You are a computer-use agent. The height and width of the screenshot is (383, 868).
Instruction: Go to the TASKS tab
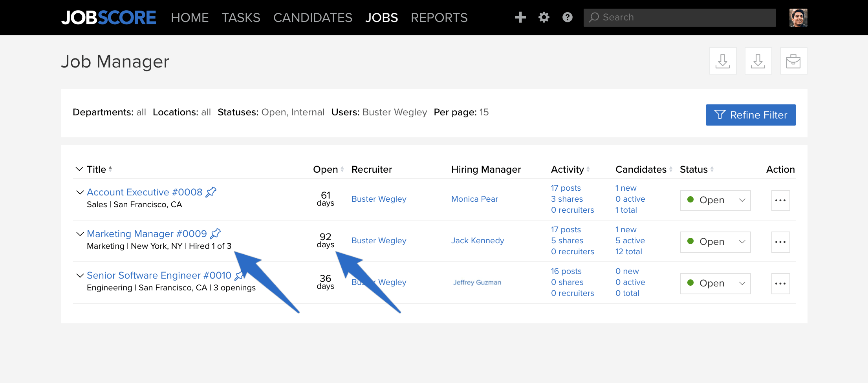click(241, 18)
